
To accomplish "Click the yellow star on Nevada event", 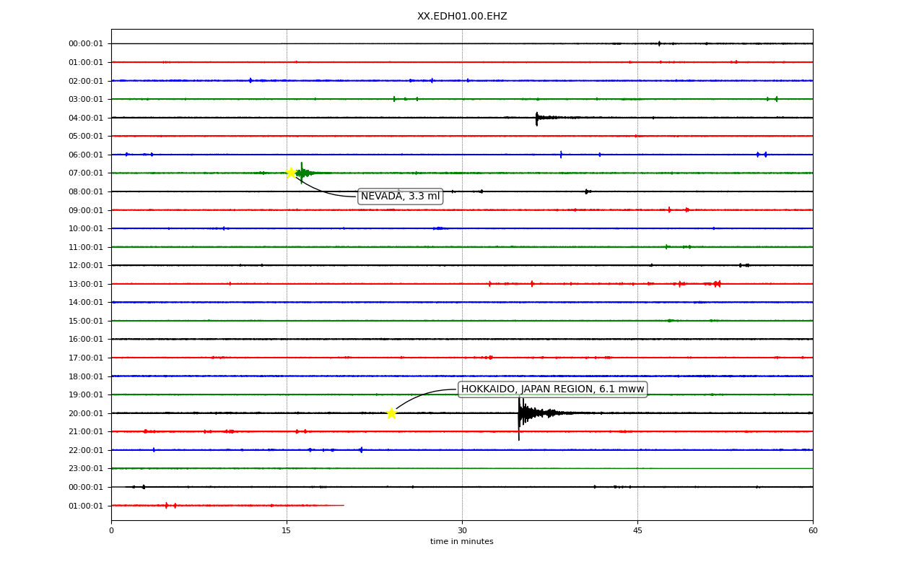I will [291, 173].
